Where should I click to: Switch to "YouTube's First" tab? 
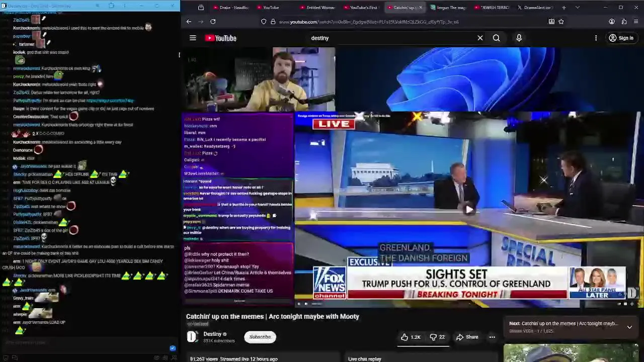361,8
